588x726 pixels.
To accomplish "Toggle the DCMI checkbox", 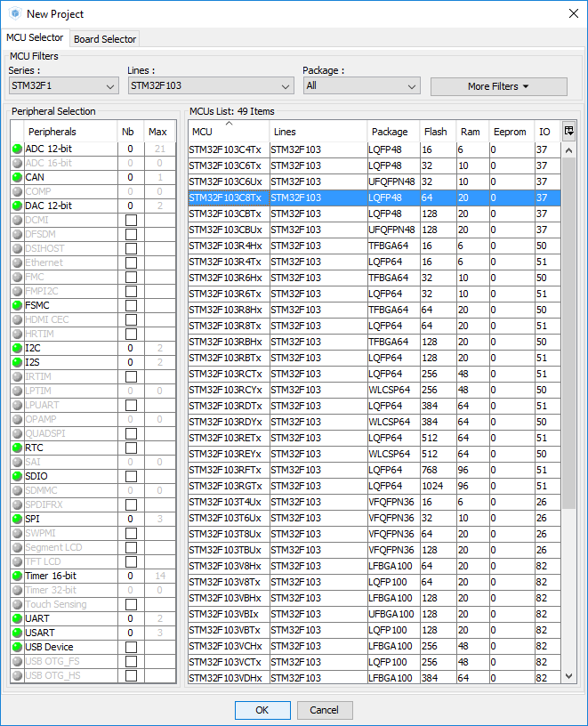I will [131, 220].
